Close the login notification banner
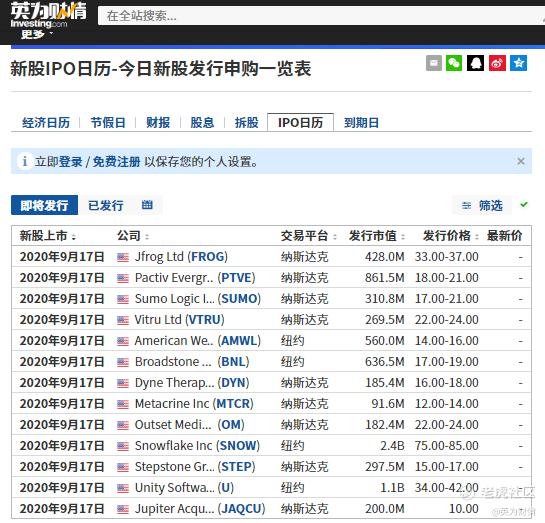The height and width of the screenshot is (523, 545). (521, 161)
